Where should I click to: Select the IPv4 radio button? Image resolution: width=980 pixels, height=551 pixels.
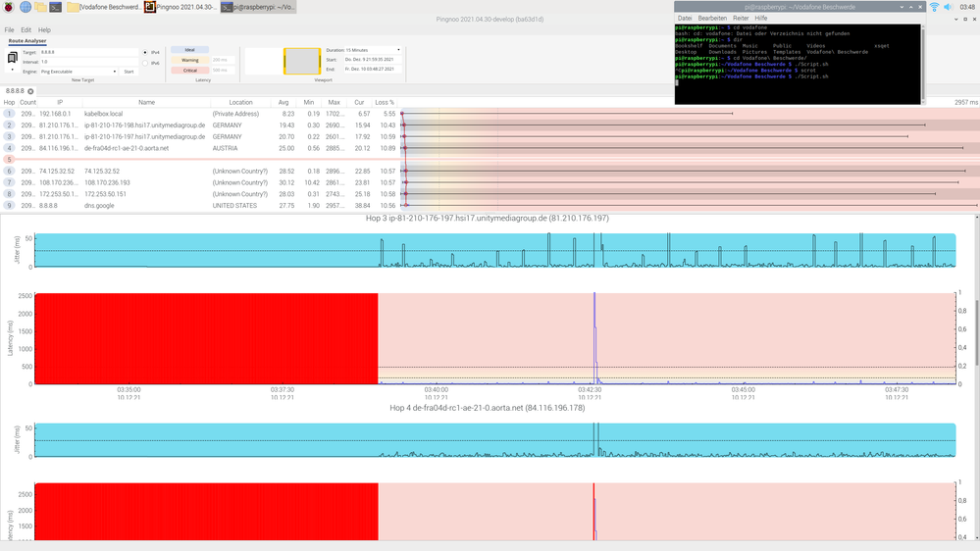click(x=146, y=52)
